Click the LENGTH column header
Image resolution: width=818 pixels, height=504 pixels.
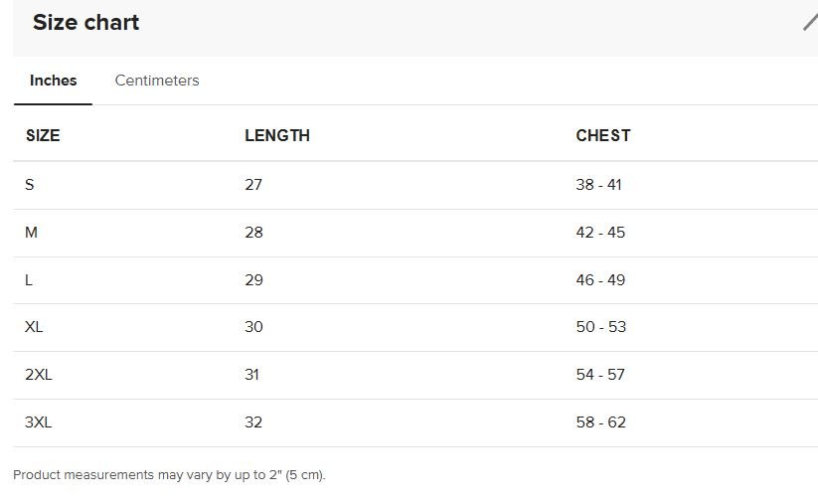pos(277,136)
